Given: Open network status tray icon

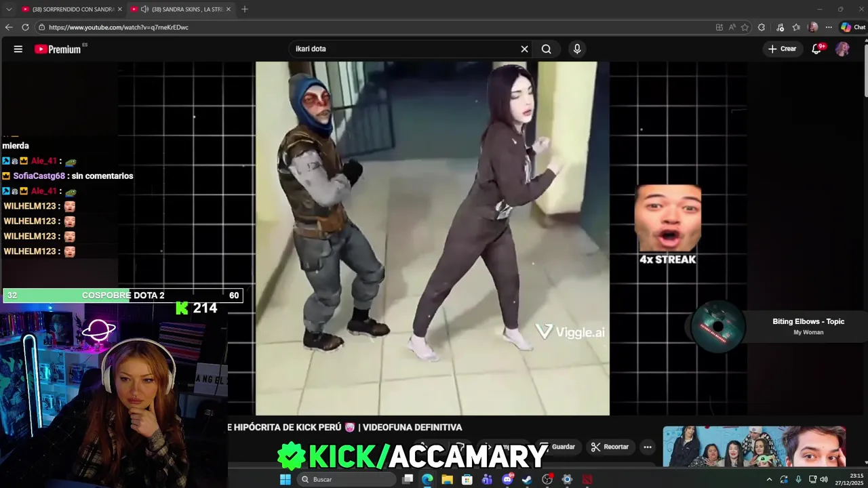Looking at the screenshot, I should point(812,479).
